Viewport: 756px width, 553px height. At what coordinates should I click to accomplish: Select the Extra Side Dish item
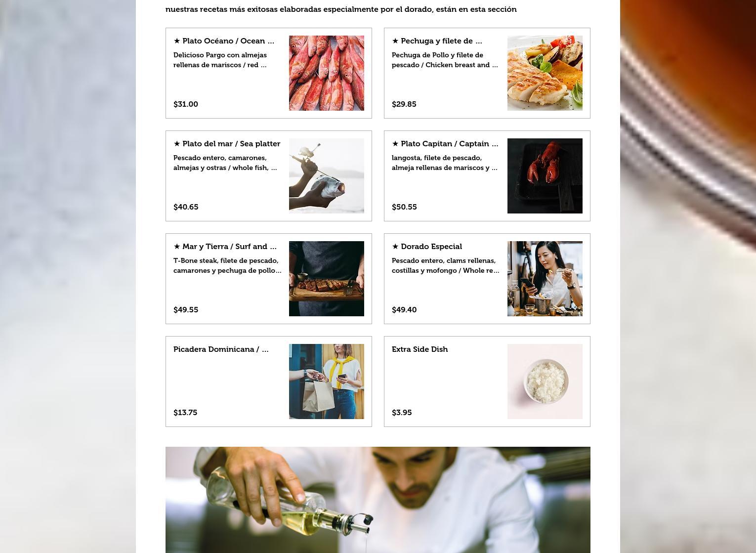coord(420,349)
